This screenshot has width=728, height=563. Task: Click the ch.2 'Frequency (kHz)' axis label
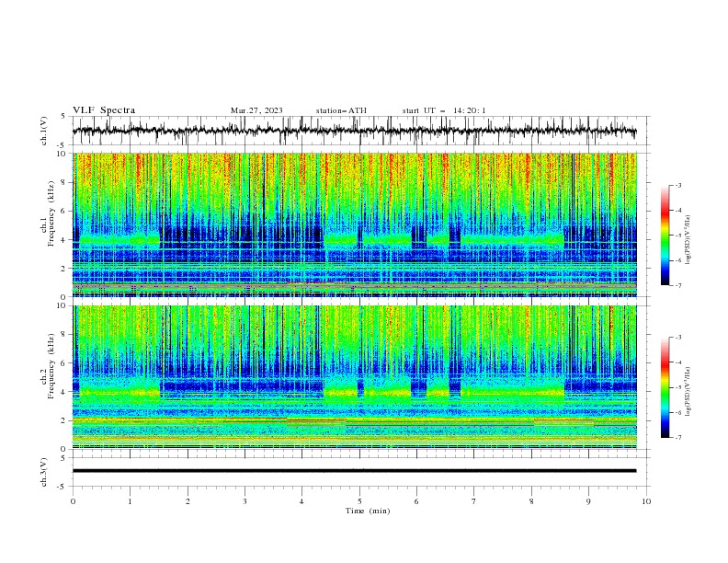pyautogui.click(x=51, y=366)
